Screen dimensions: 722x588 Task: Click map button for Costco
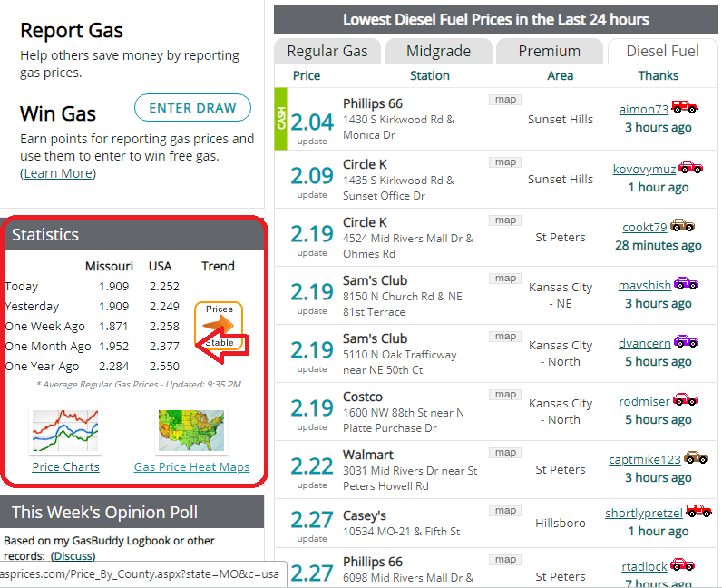point(505,395)
